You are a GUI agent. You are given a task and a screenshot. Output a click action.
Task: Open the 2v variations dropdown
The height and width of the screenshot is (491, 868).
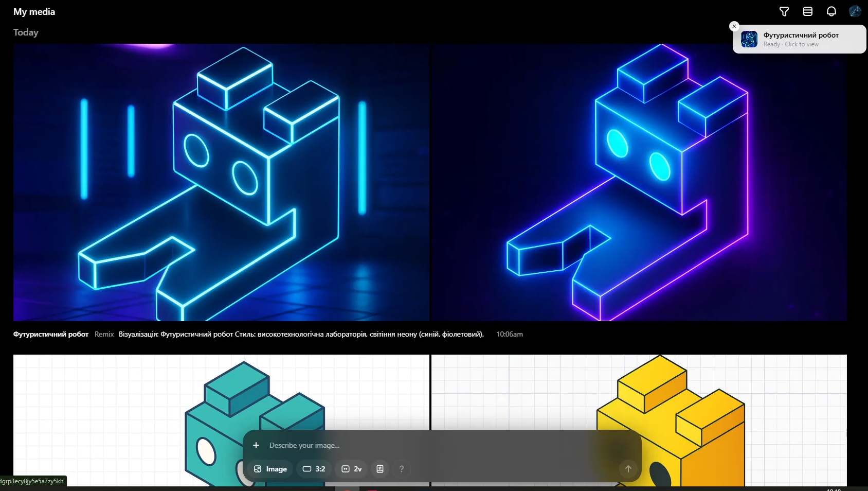click(x=352, y=469)
